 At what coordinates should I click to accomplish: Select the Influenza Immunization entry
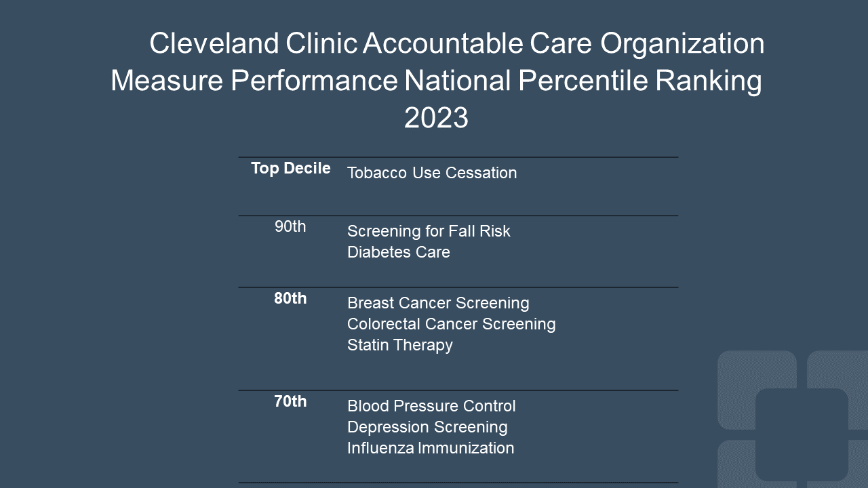(x=431, y=448)
